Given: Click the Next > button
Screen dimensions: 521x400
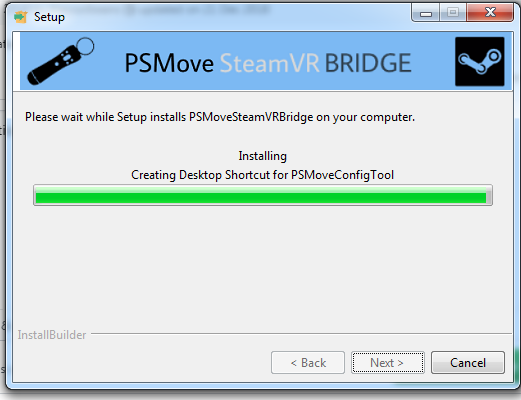Looking at the screenshot, I should [x=388, y=362].
